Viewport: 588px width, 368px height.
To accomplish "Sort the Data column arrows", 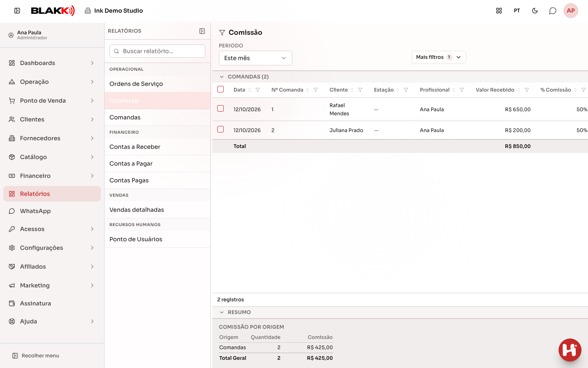I will (249, 90).
